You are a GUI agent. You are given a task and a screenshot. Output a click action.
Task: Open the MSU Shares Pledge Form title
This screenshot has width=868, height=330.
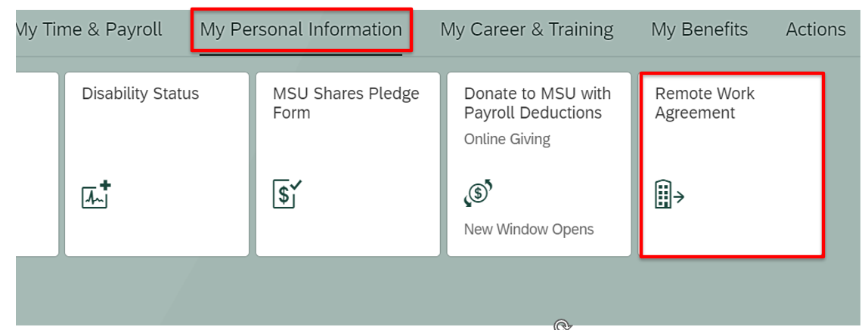point(346,103)
